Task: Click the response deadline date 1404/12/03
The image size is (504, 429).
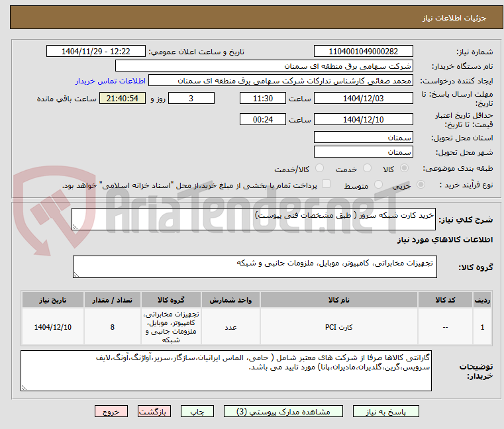Action: [363, 99]
